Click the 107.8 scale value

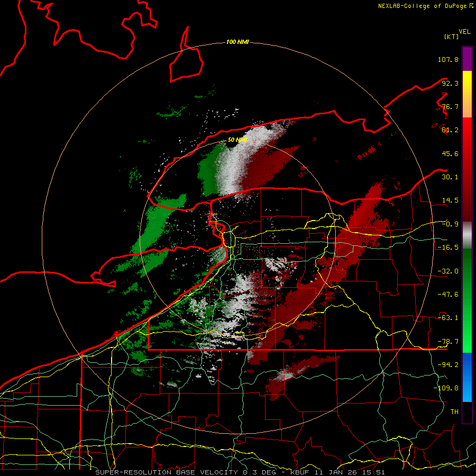448,59
